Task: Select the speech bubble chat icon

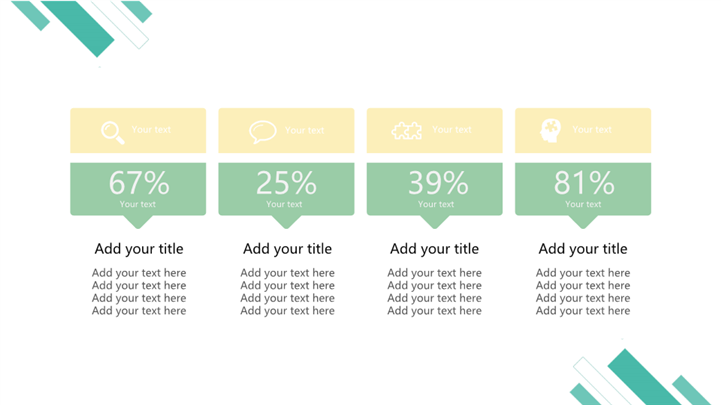Action: point(263,132)
